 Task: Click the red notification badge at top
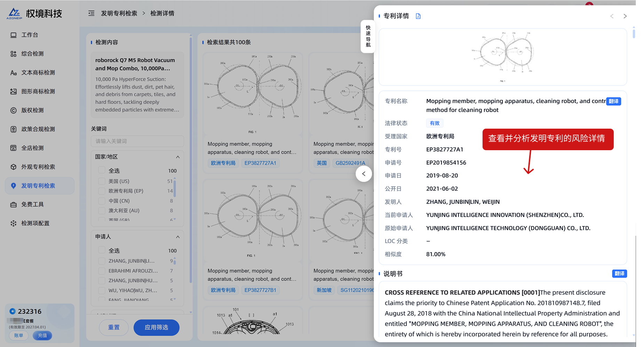click(589, 4)
